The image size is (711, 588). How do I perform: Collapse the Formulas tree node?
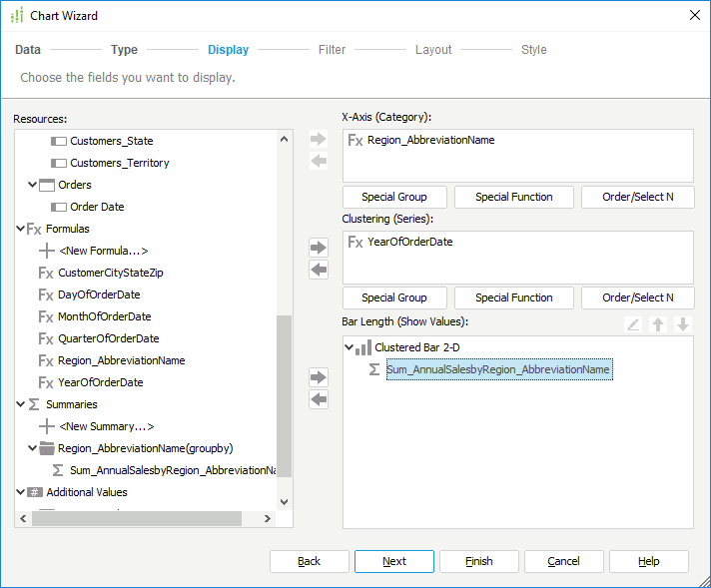tap(21, 229)
